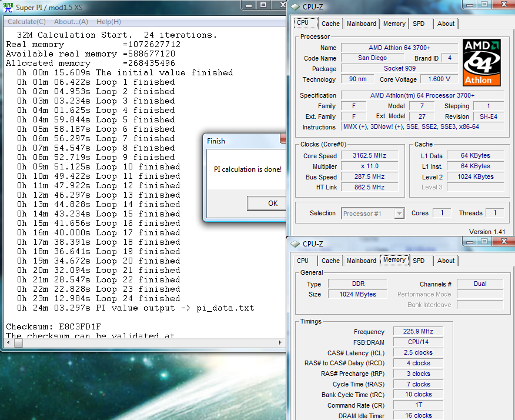Switch to About tab in upper CPU-Z window

446,24
